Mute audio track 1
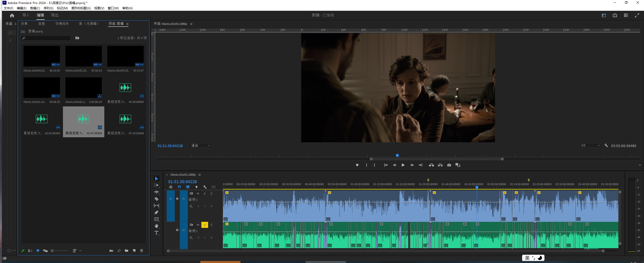Screen dimensions: 644x263 (x=198, y=193)
